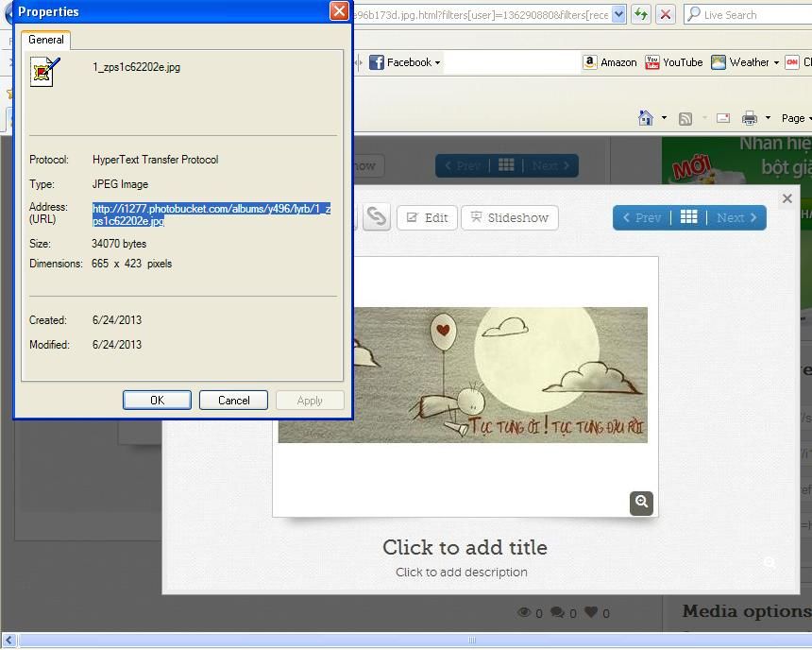Click OK in the Properties dialog
The image size is (812, 650).
tap(157, 401)
